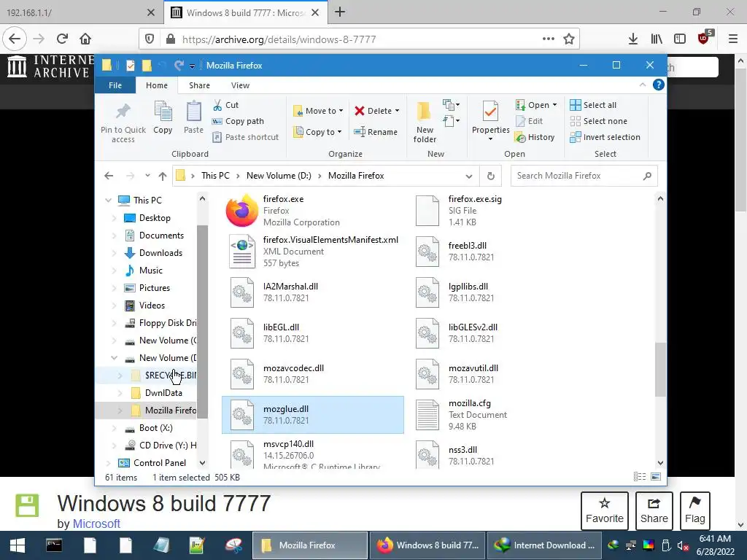Viewport: 747px width, 560px height.
Task: Open the Windows Start button
Action: [18, 545]
